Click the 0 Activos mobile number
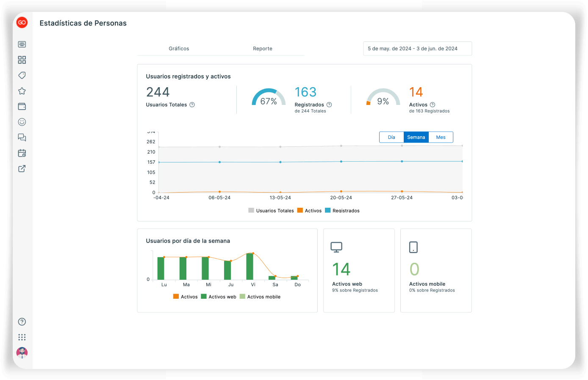 click(x=414, y=270)
